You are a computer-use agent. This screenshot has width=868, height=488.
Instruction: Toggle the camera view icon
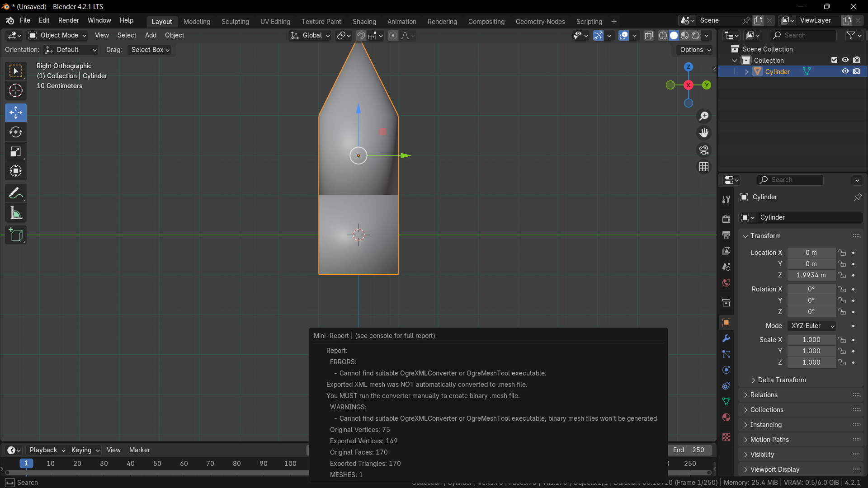click(704, 150)
